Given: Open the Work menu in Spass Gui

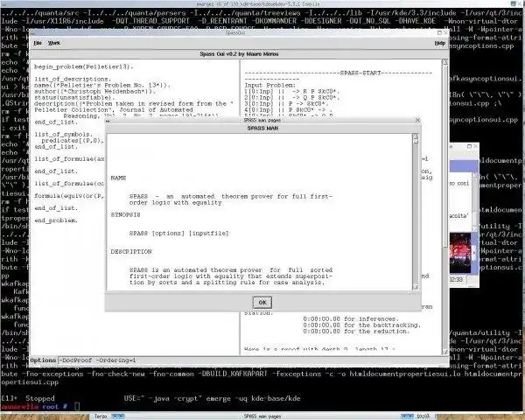Looking at the screenshot, I should (x=54, y=43).
